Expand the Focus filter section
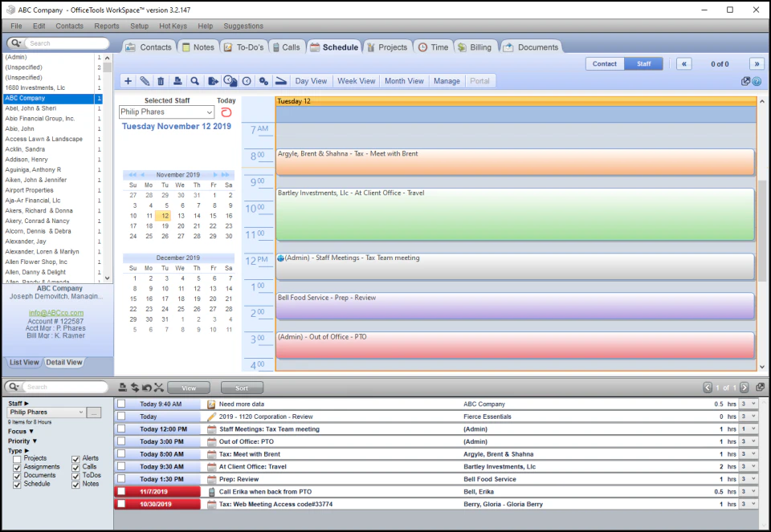Image resolution: width=771 pixels, height=532 pixels. click(x=22, y=430)
